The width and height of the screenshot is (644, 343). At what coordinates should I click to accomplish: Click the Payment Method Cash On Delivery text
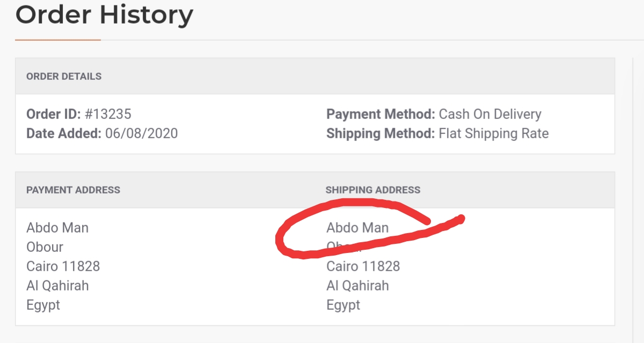pos(434,114)
